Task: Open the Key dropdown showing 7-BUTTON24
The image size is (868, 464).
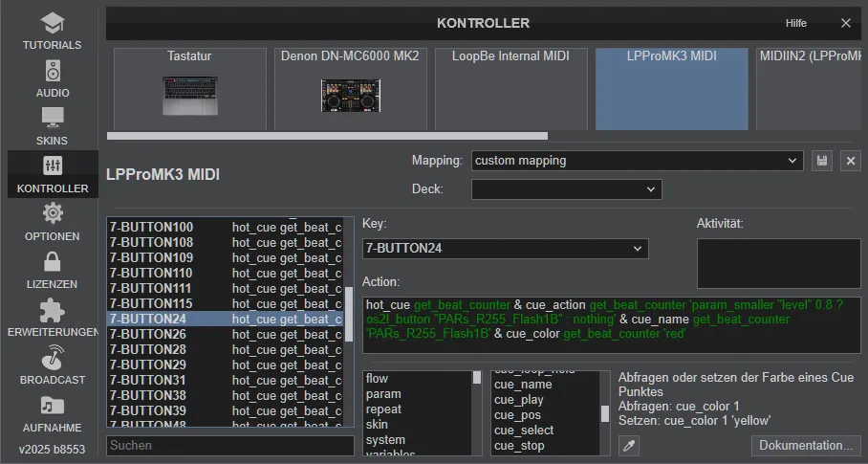Action: coord(506,248)
